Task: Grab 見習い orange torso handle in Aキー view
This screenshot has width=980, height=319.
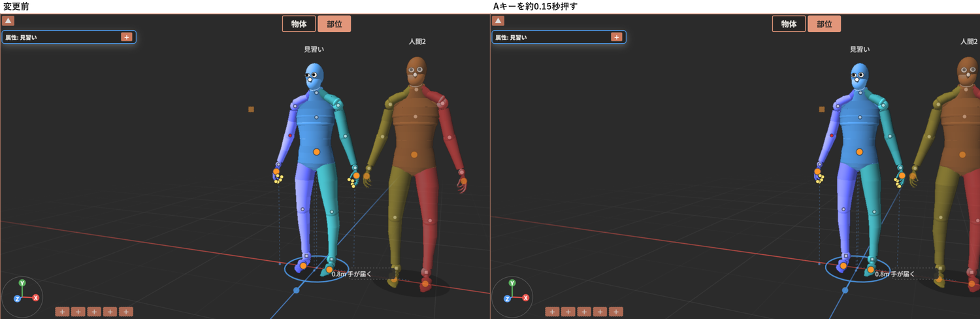Action: click(x=860, y=152)
